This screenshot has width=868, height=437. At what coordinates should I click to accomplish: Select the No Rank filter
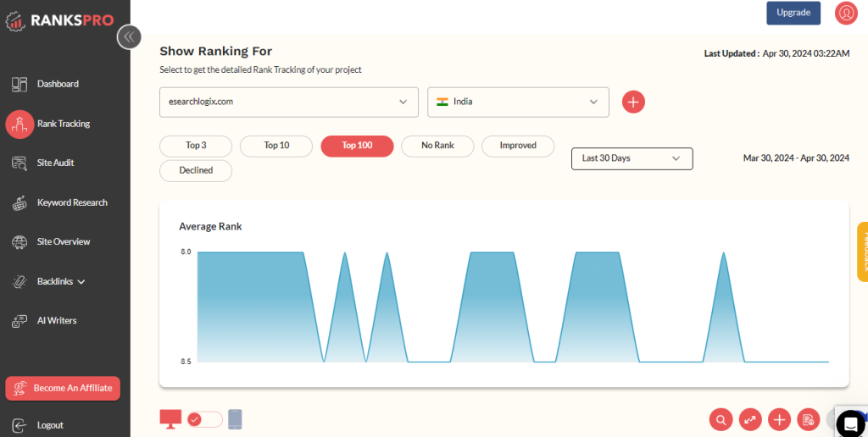pos(437,146)
